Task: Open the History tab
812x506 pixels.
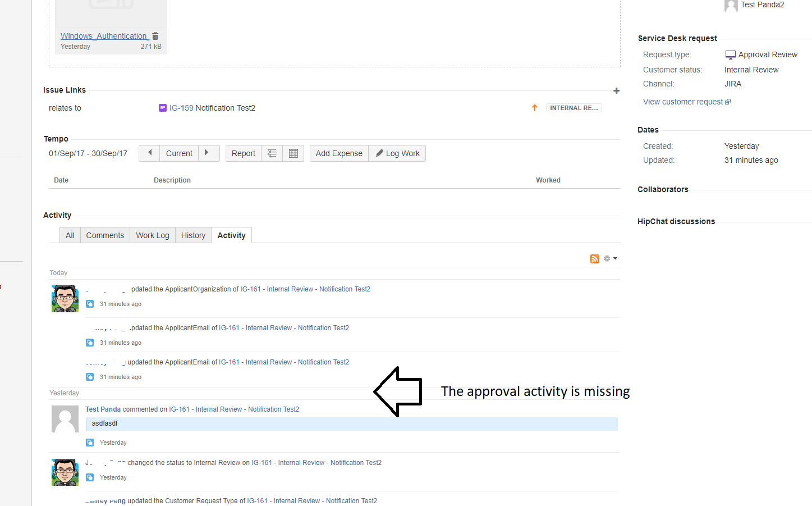Action: [193, 235]
